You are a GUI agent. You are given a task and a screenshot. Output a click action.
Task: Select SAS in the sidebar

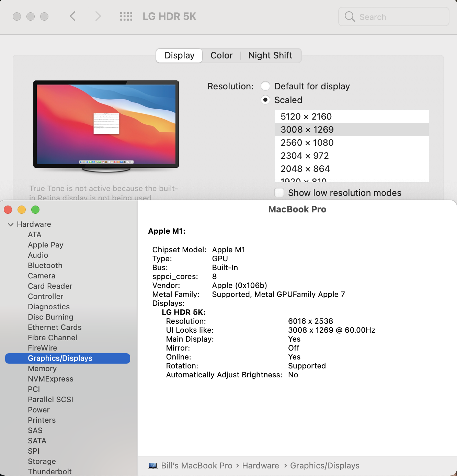point(35,430)
